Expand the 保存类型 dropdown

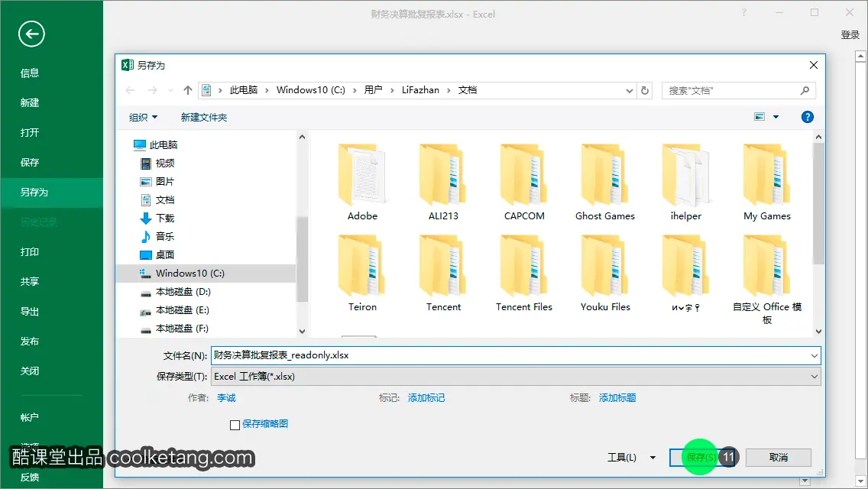coord(814,377)
